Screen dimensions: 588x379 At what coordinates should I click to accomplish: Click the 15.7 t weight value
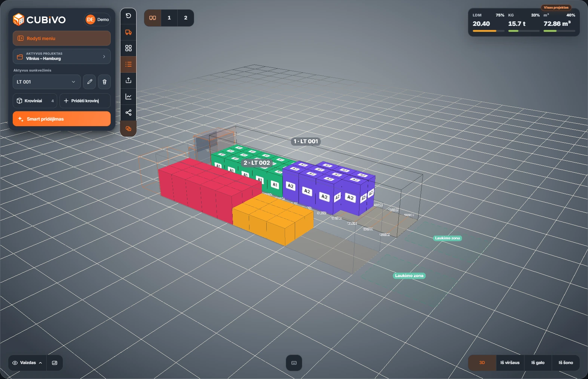click(x=517, y=24)
